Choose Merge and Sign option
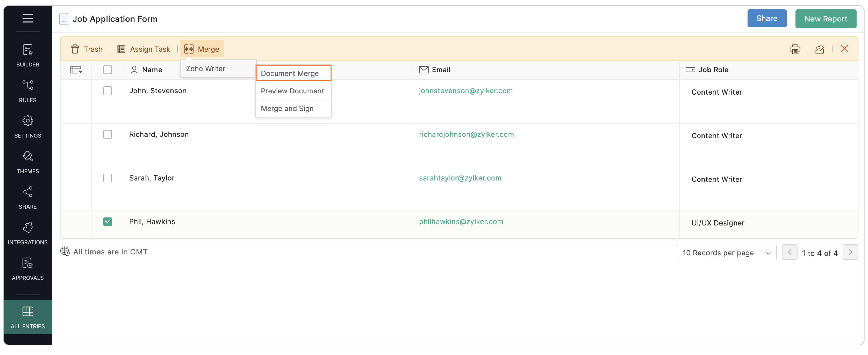868x355 pixels. 287,108
